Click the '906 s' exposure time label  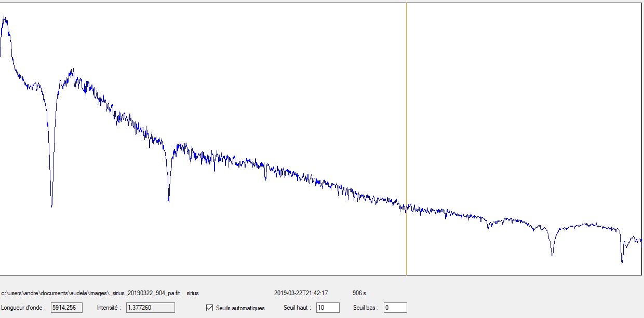pyautogui.click(x=359, y=293)
